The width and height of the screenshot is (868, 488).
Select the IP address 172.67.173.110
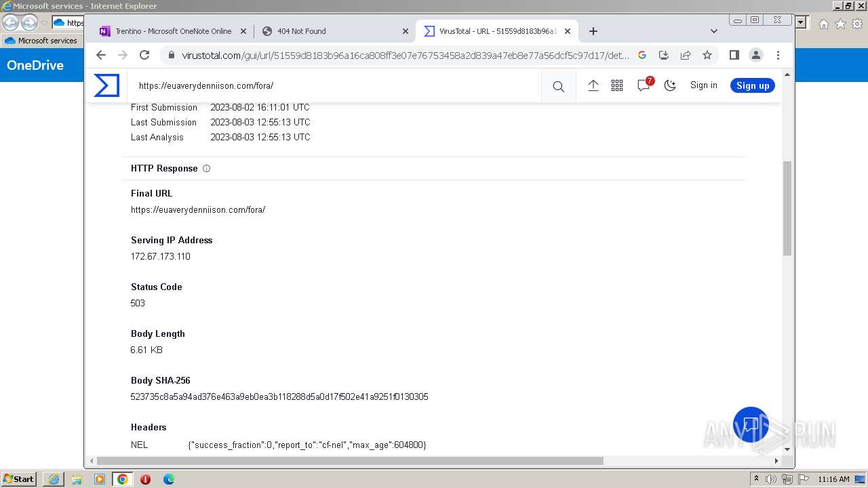pos(161,257)
